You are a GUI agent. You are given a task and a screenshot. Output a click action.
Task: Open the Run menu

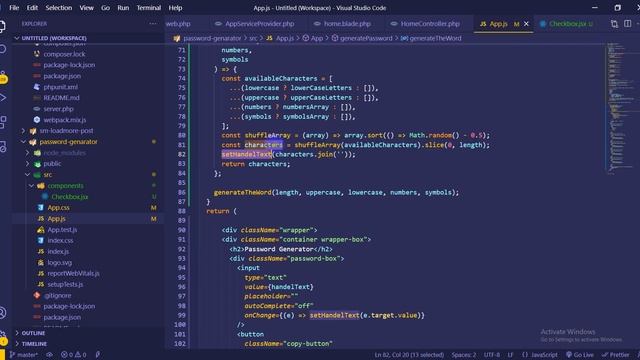123,8
